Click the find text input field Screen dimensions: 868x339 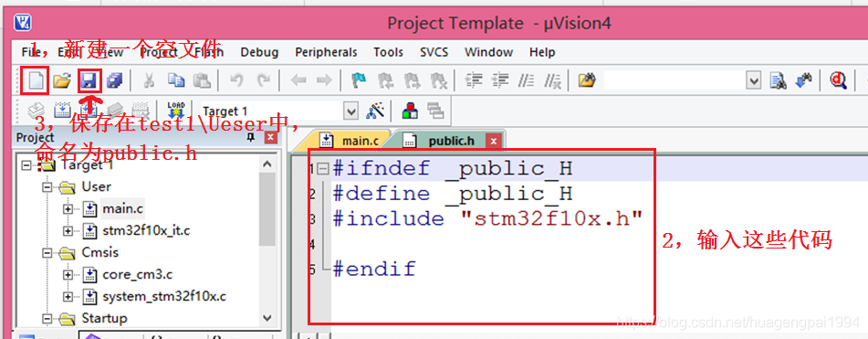(675, 81)
